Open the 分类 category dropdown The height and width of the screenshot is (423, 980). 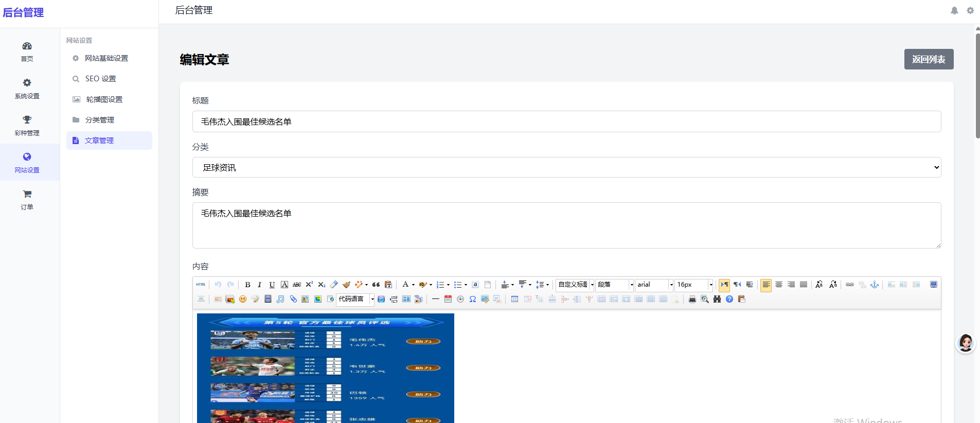pos(566,167)
